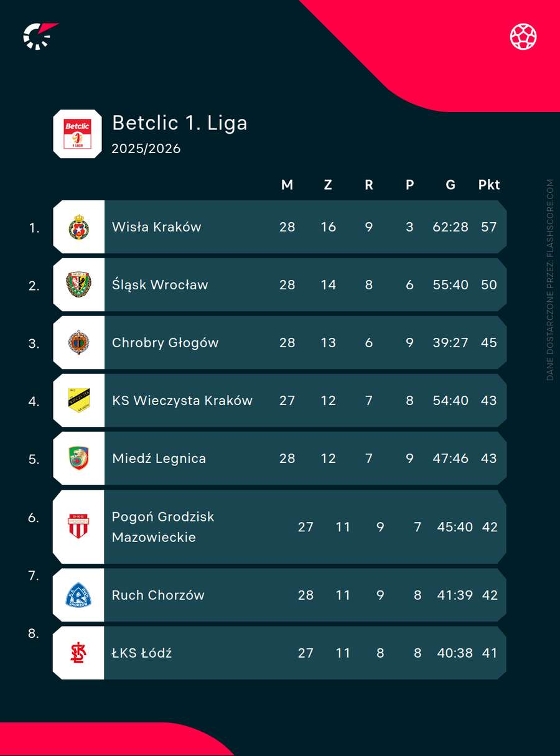Click the ŁKS Łódź club crest
560x756 pixels.
pyautogui.click(x=78, y=653)
